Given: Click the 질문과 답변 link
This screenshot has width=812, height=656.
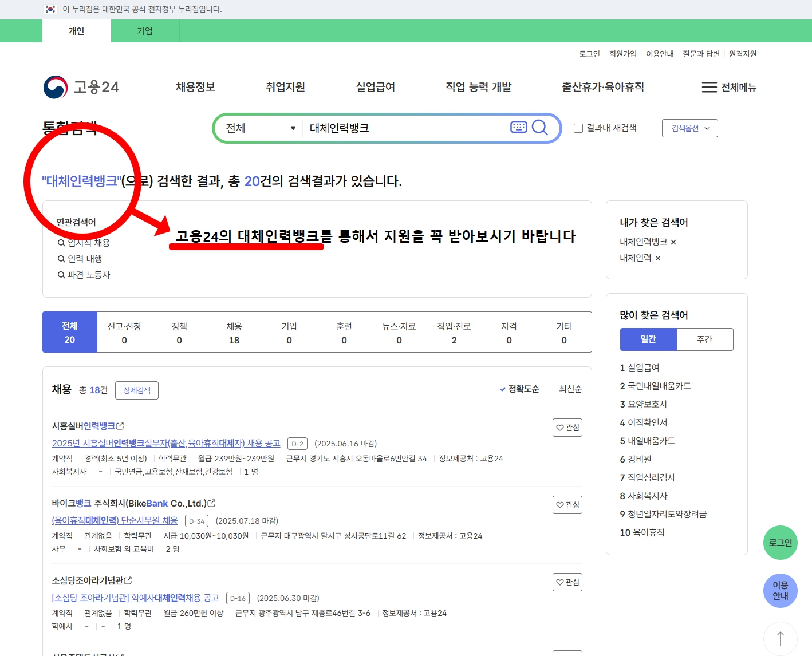Looking at the screenshot, I should click(701, 54).
